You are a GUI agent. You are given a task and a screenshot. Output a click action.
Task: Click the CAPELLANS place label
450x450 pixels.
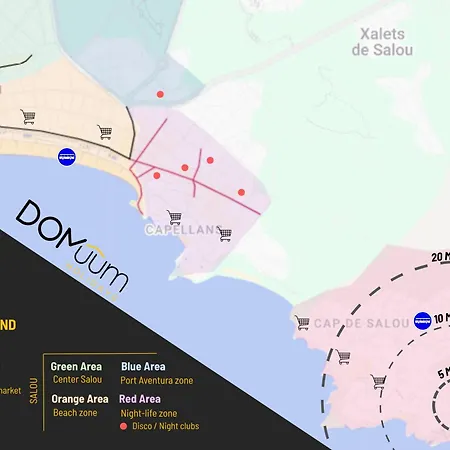[183, 229]
